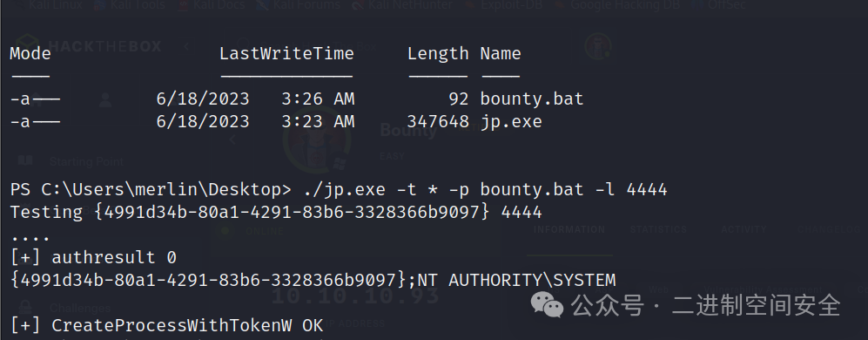Screen dimensions: 868x340
Task: Click the 10.10.10.93 IP address behind the terminal
Action: click(x=355, y=296)
